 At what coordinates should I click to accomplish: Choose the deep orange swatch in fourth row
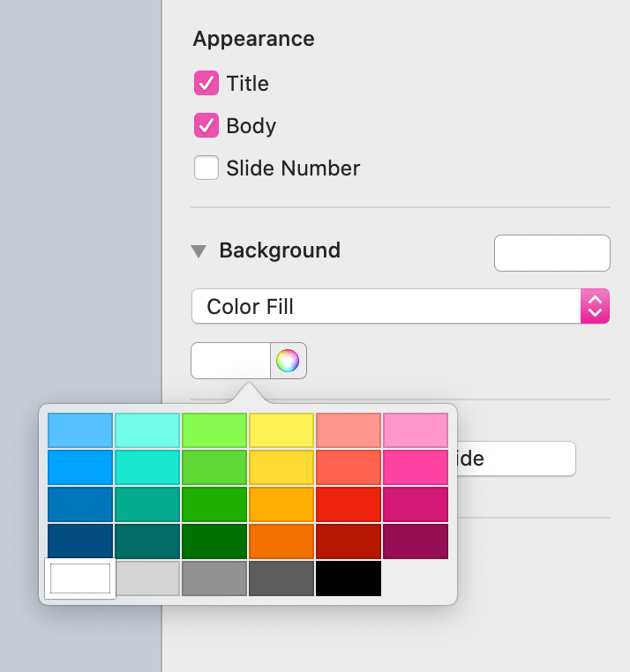coord(281,541)
